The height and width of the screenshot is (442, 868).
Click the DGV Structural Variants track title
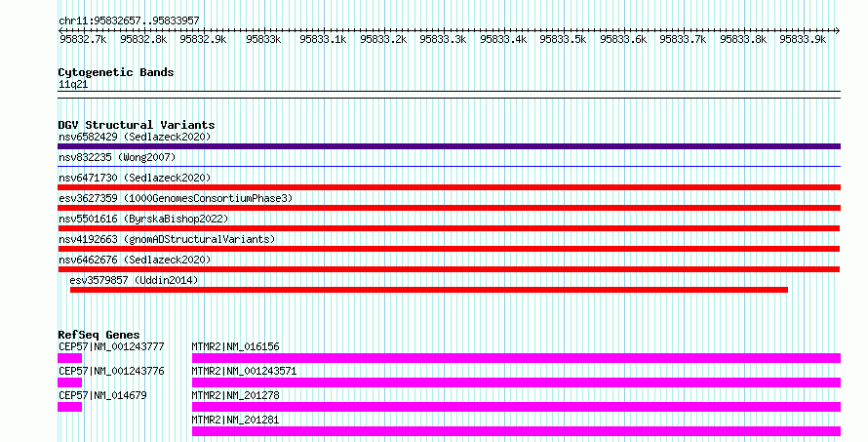coord(137,125)
